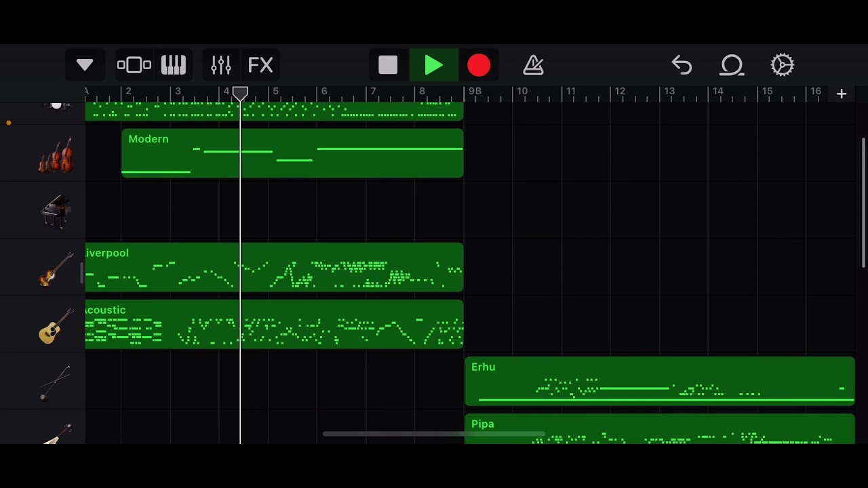868x488 pixels.
Task: Tap the track header resize handle
Action: (x=82, y=274)
